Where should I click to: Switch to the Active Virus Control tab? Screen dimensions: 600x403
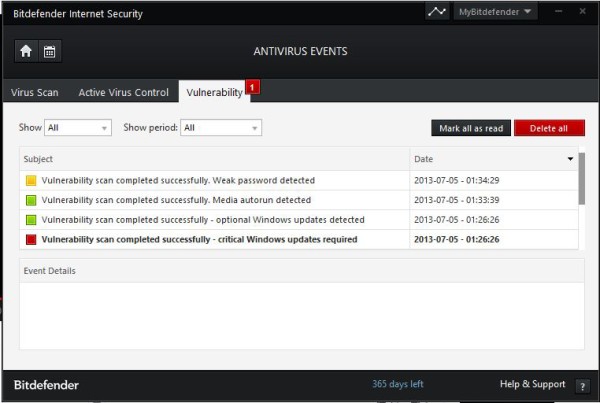click(123, 92)
